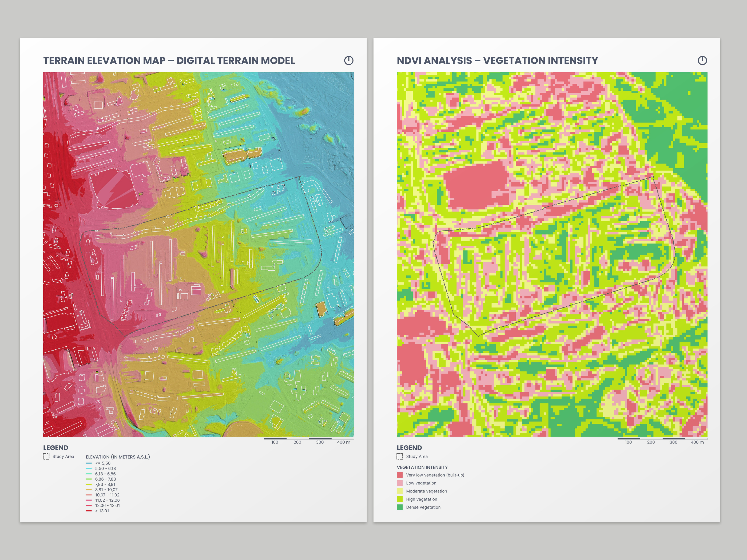Click the Terrain Elevation Map title

pyautogui.click(x=169, y=61)
